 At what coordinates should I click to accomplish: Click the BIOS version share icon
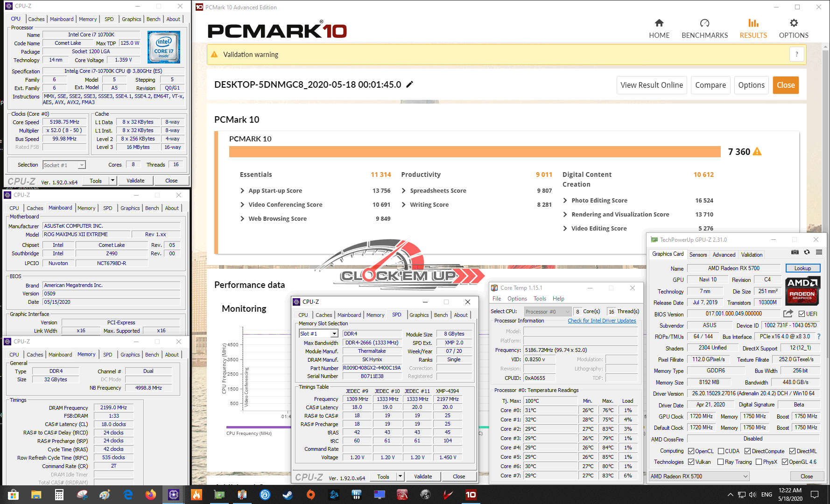788,314
